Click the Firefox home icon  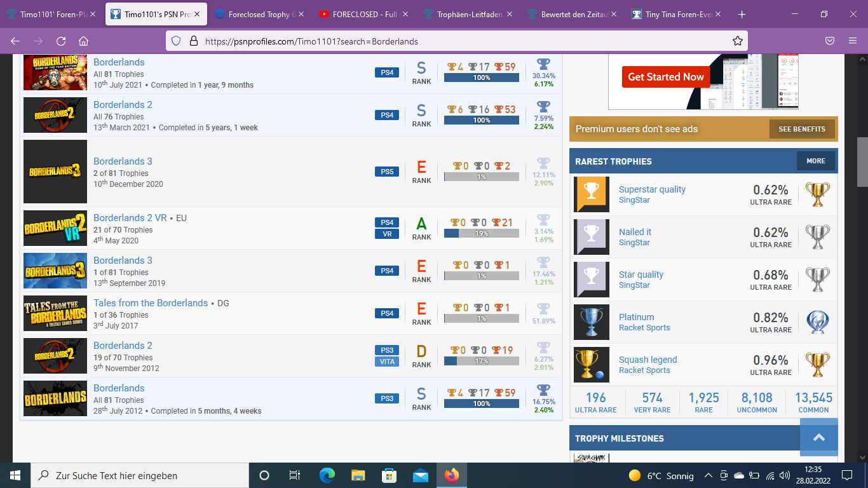83,41
